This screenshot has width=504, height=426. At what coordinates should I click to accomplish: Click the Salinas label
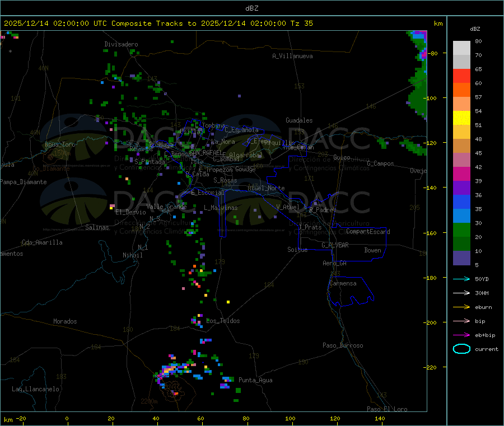pos(97,227)
